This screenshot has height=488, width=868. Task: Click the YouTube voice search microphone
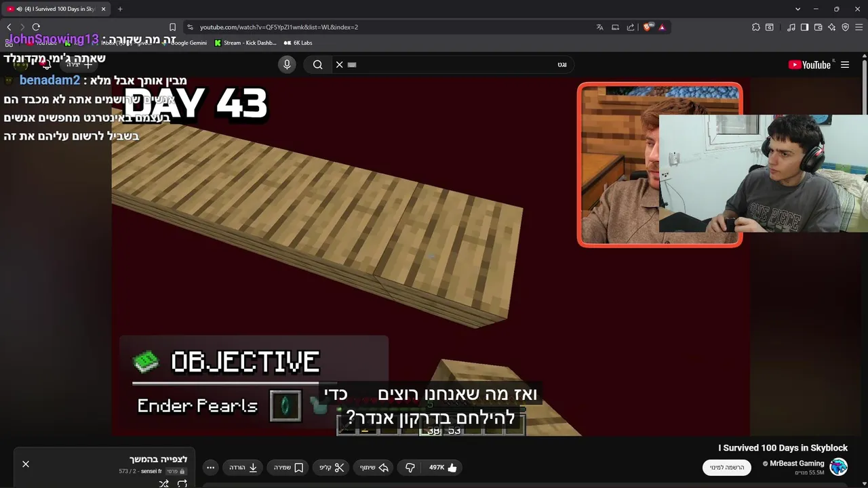(x=287, y=64)
